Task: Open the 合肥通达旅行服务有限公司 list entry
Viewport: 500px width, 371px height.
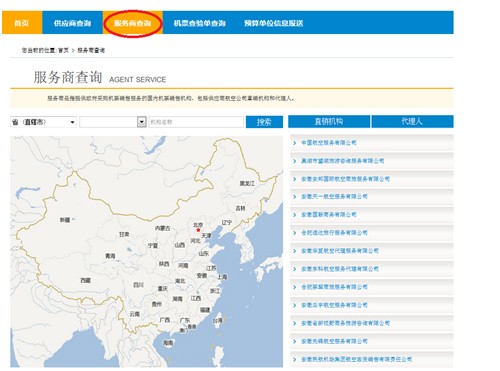Action: [334, 233]
